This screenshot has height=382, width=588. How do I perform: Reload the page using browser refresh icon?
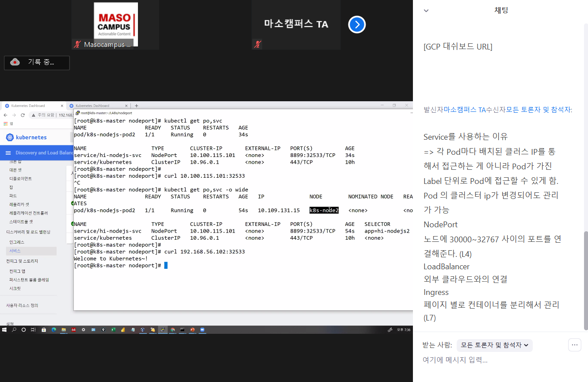(x=23, y=115)
